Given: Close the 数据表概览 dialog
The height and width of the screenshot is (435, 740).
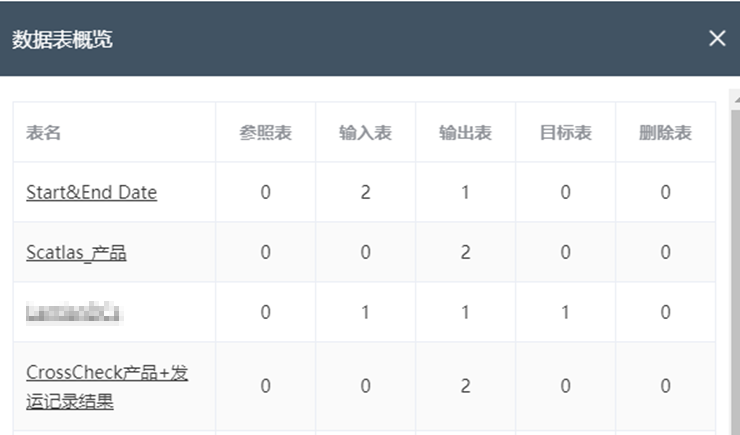Looking at the screenshot, I should point(717,39).
